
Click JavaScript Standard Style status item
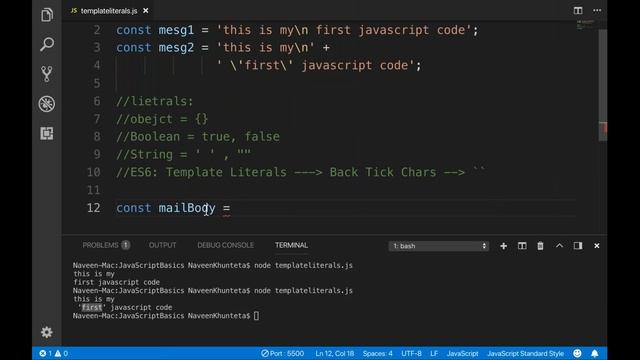click(x=525, y=353)
